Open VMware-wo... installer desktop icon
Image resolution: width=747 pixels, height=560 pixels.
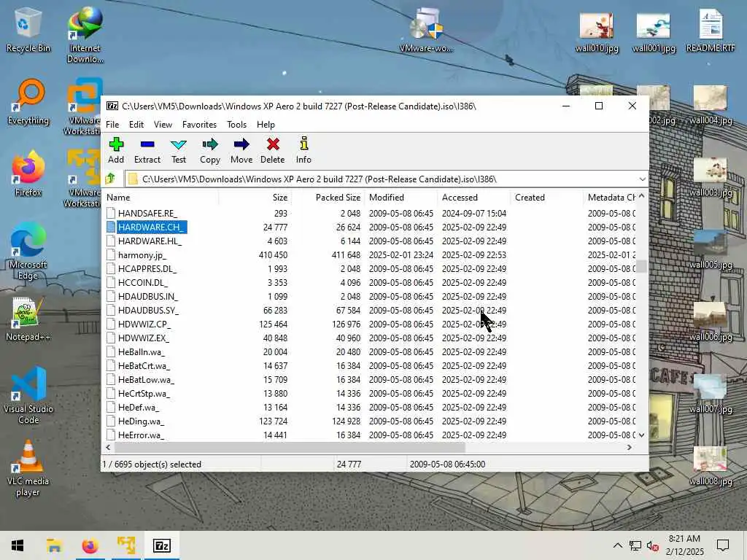[426, 29]
